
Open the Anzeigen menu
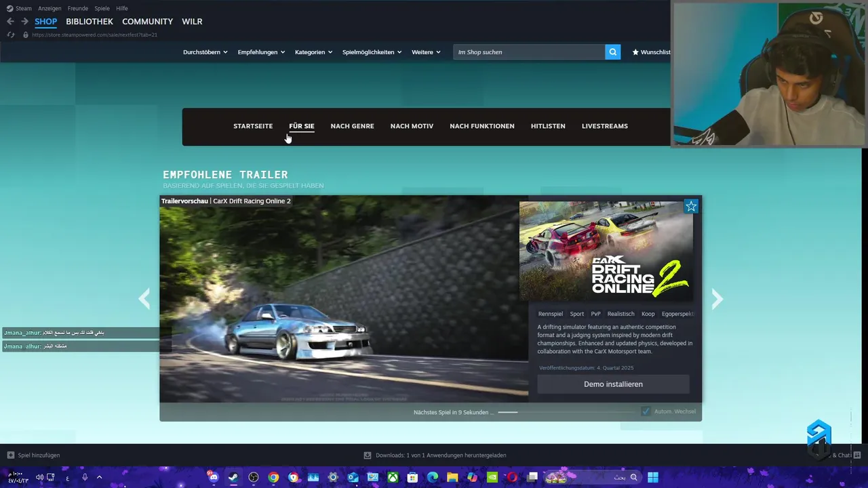pos(50,8)
